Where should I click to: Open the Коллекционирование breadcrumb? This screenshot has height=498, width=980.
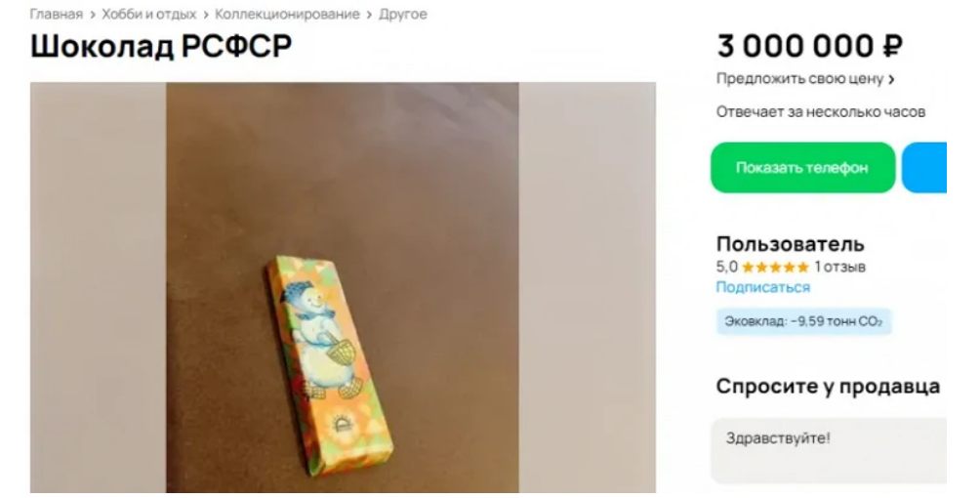[287, 14]
